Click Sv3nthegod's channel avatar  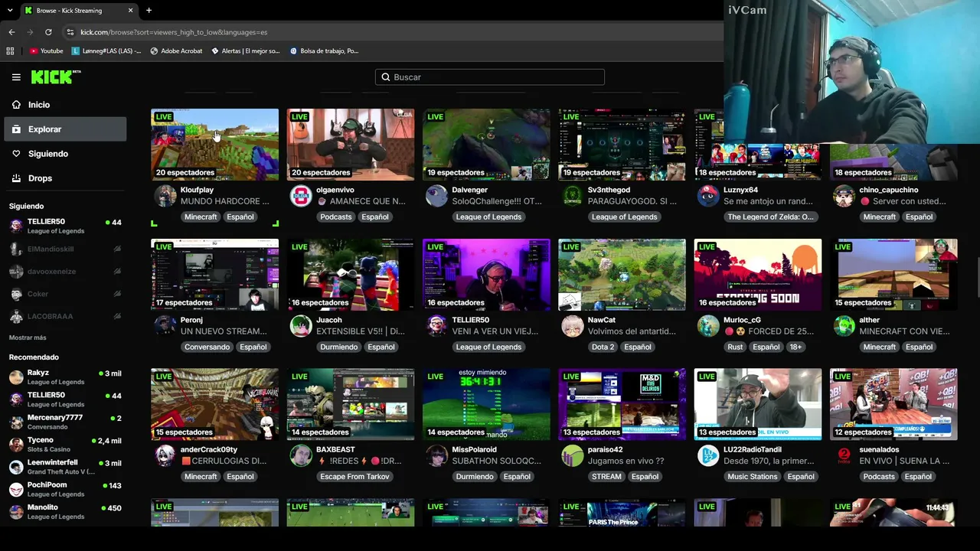pos(573,196)
